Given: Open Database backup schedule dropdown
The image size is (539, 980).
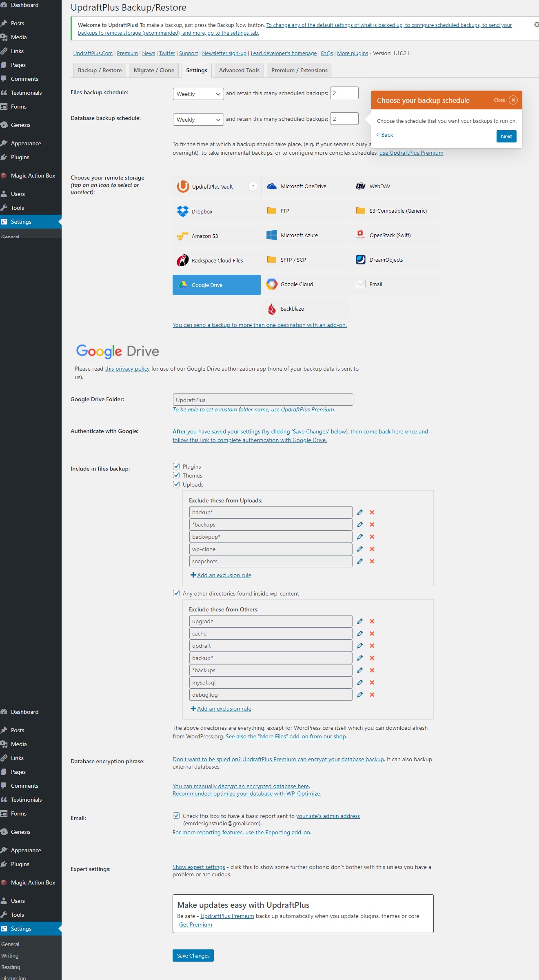Looking at the screenshot, I should tap(198, 120).
